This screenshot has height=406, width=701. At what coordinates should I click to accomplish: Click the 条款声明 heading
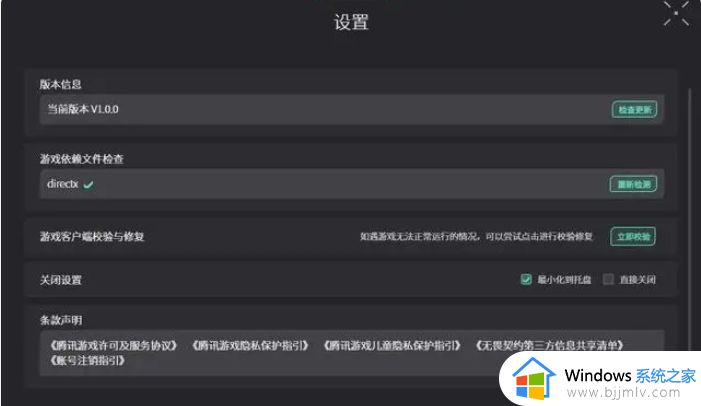coord(61,320)
